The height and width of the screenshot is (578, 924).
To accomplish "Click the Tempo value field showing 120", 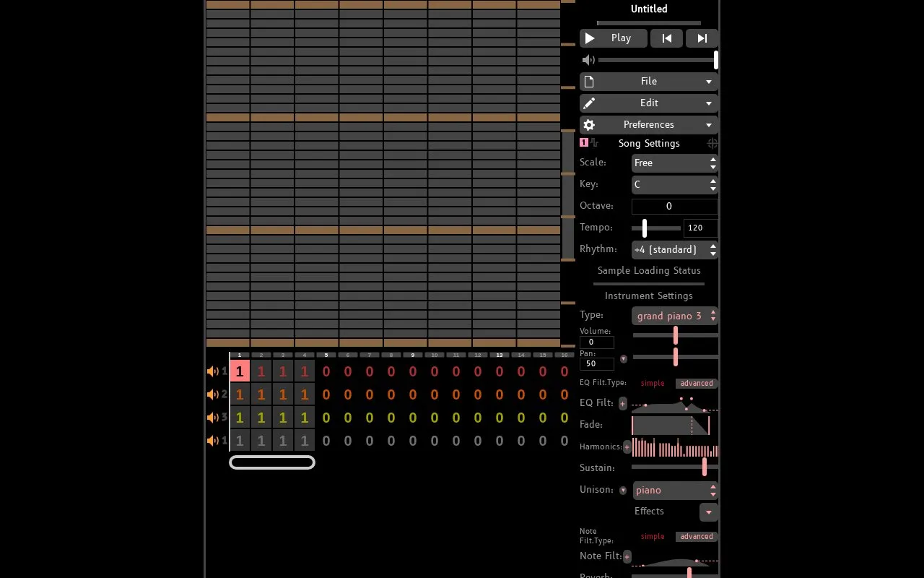I will click(701, 228).
